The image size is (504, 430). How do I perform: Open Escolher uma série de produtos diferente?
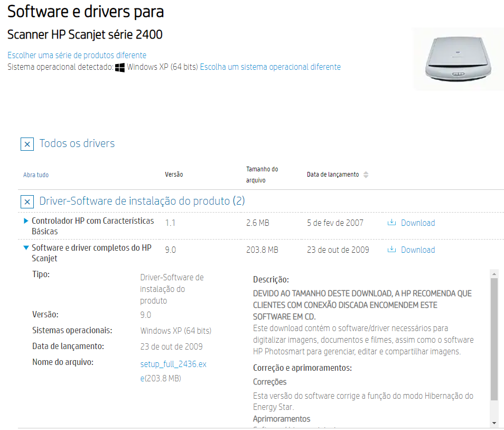pyautogui.click(x=77, y=55)
